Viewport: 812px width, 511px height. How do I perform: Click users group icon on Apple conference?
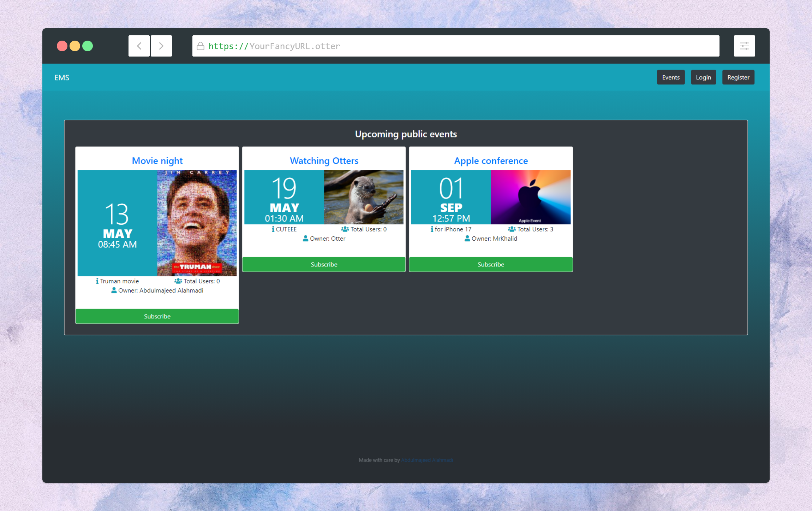pos(512,229)
